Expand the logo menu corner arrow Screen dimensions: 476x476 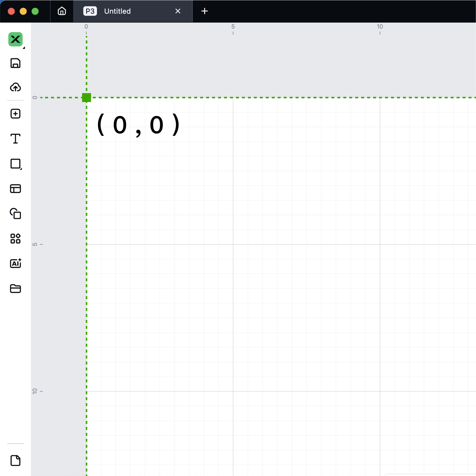coord(24,48)
